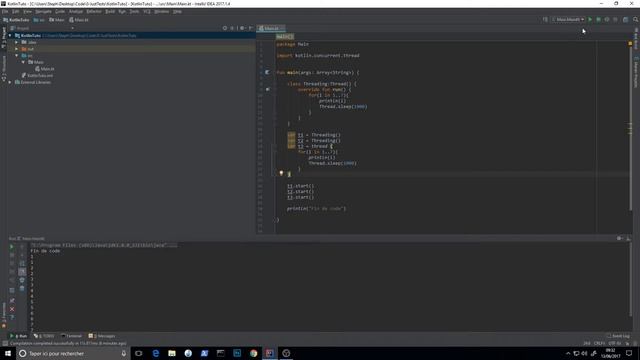Open Google Chrome from taskbar
Viewport: 640px width, 360px height.
253,353
